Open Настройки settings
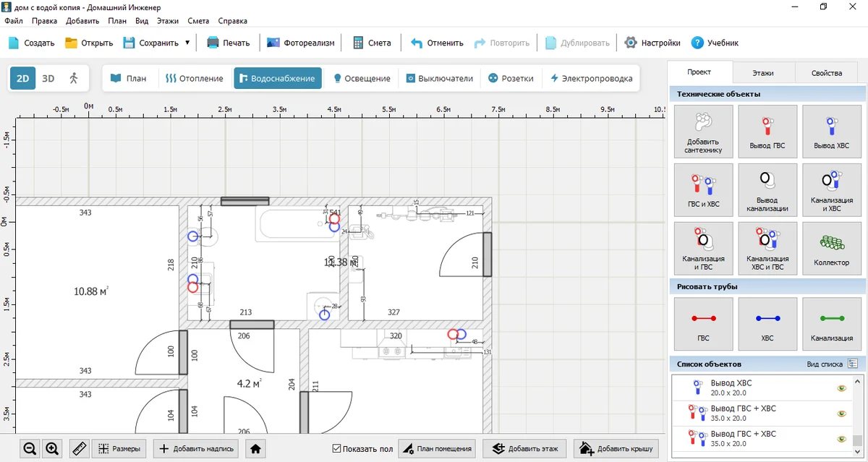 click(x=652, y=43)
